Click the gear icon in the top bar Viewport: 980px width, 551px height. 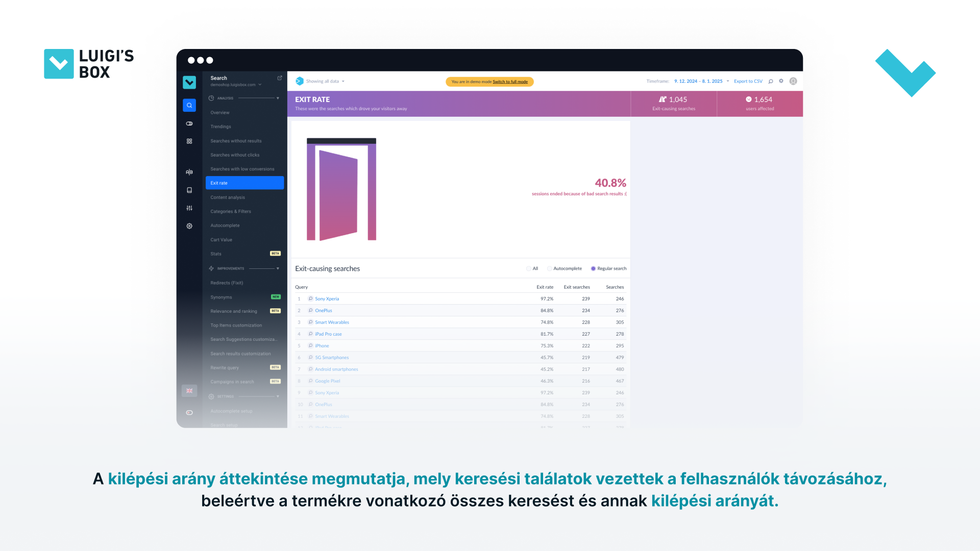(781, 81)
